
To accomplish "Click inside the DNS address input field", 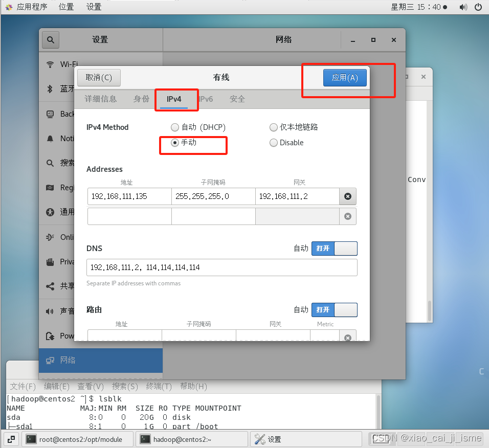I will (x=221, y=267).
